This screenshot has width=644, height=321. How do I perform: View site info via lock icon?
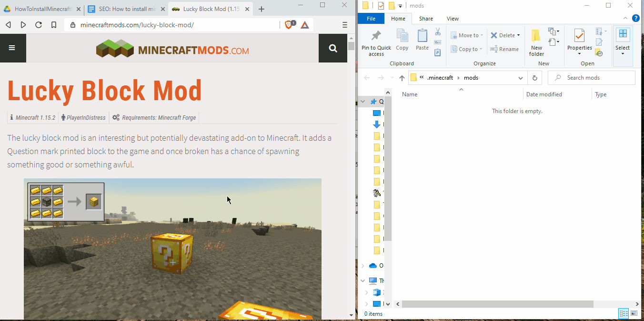point(72,25)
